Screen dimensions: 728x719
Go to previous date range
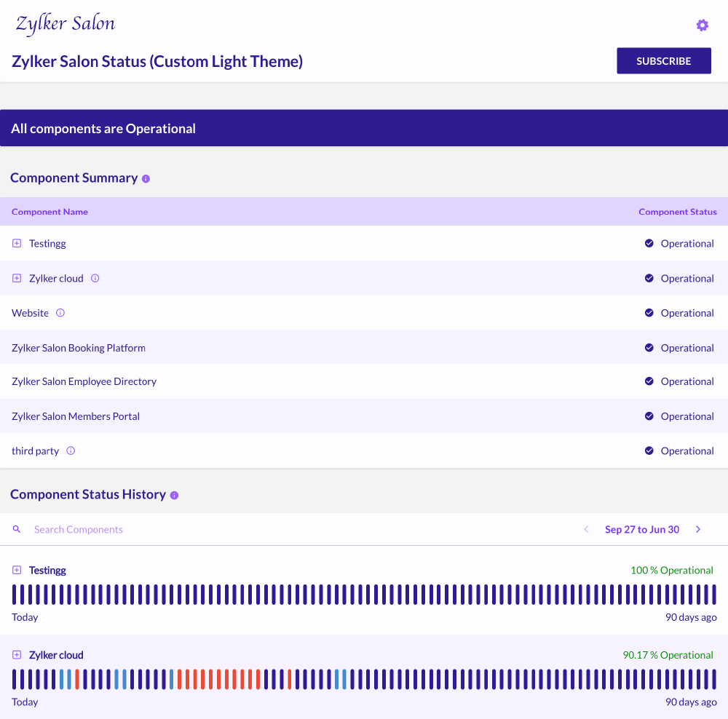586,529
